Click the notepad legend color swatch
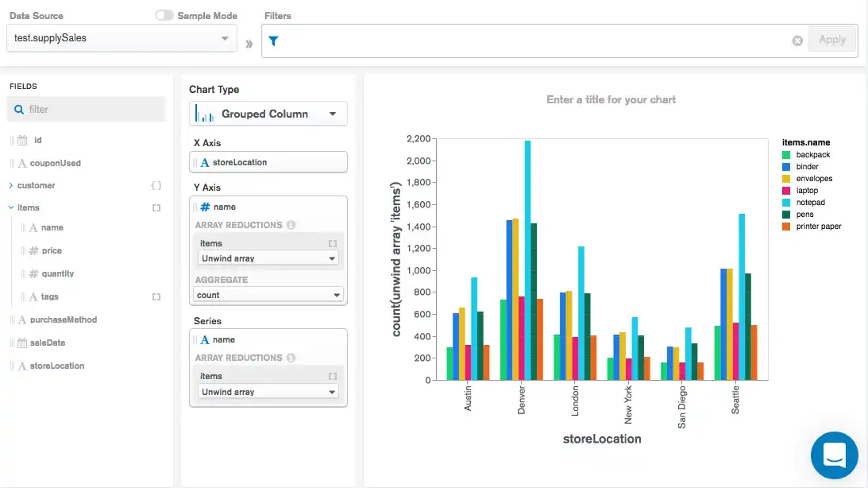 pyautogui.click(x=786, y=203)
